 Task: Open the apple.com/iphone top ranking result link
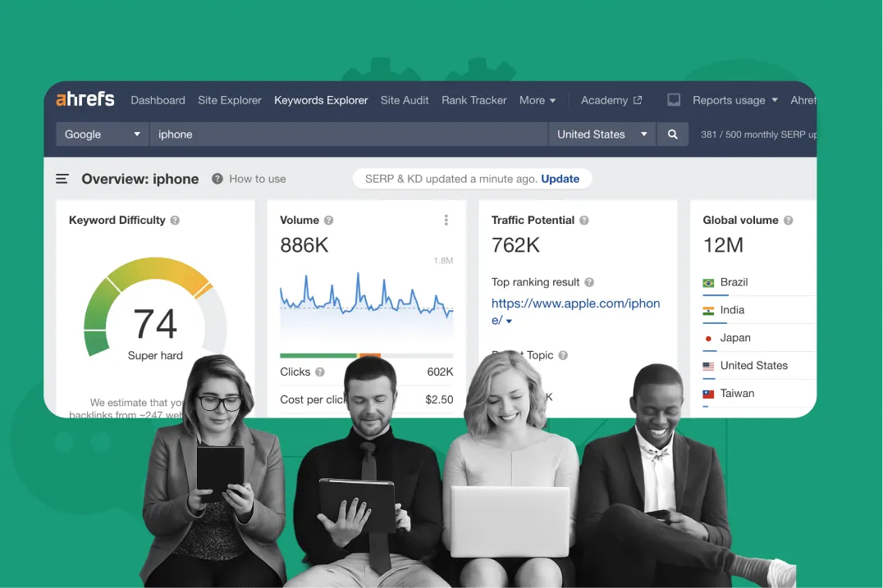[x=574, y=303]
